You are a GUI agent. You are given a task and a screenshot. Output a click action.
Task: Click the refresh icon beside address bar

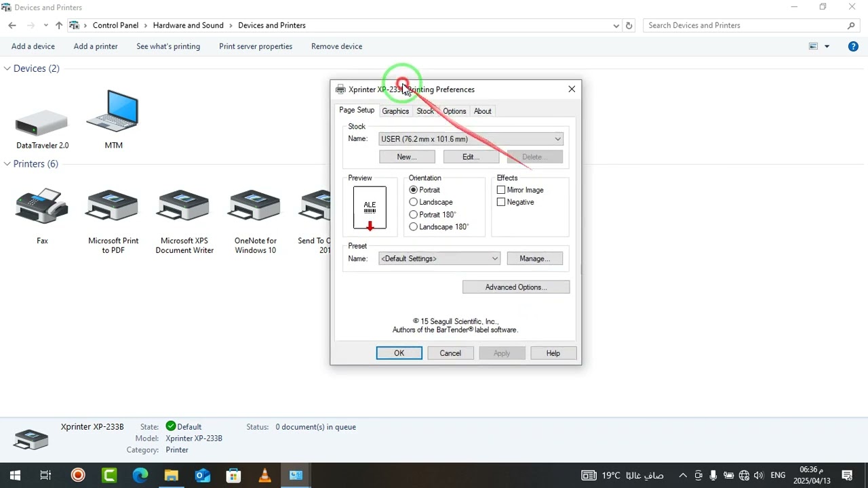coord(629,26)
